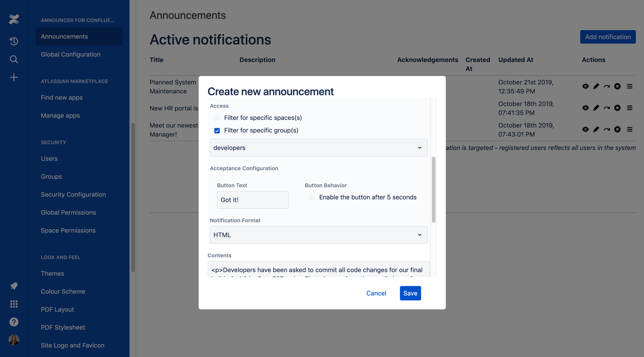Open Find new apps
The width and height of the screenshot is (644, 357).
click(62, 98)
